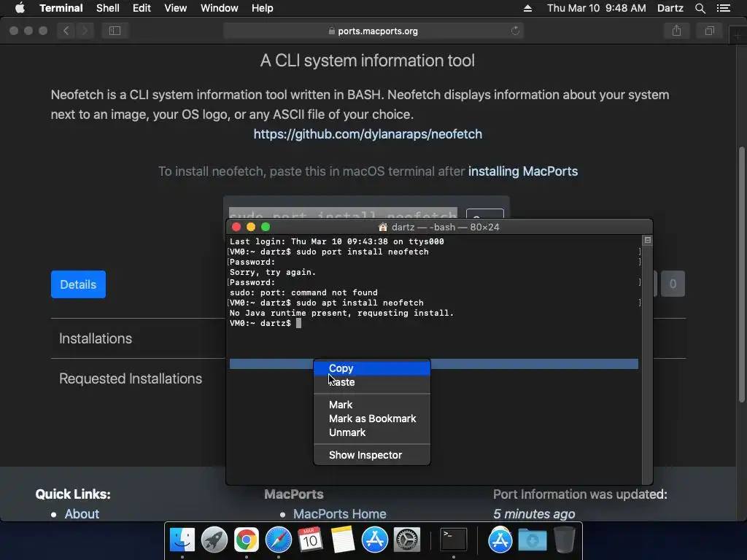Open the Window menu

tap(219, 8)
